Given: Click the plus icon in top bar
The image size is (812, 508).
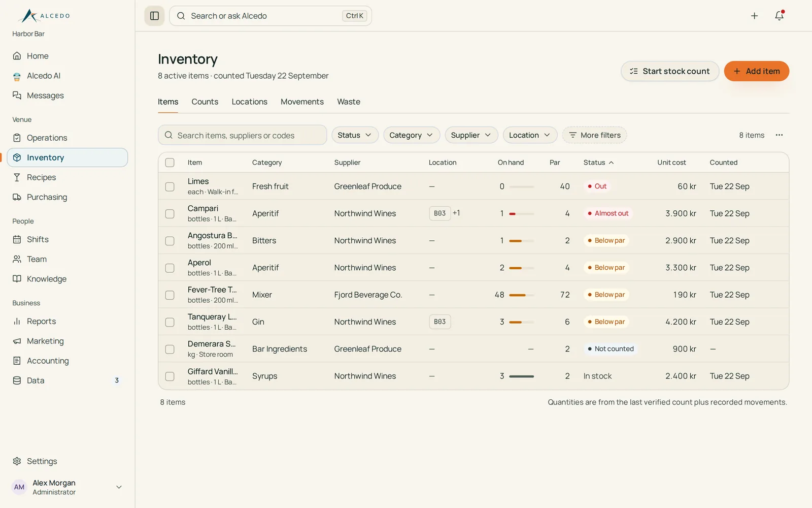Looking at the screenshot, I should [x=754, y=16].
